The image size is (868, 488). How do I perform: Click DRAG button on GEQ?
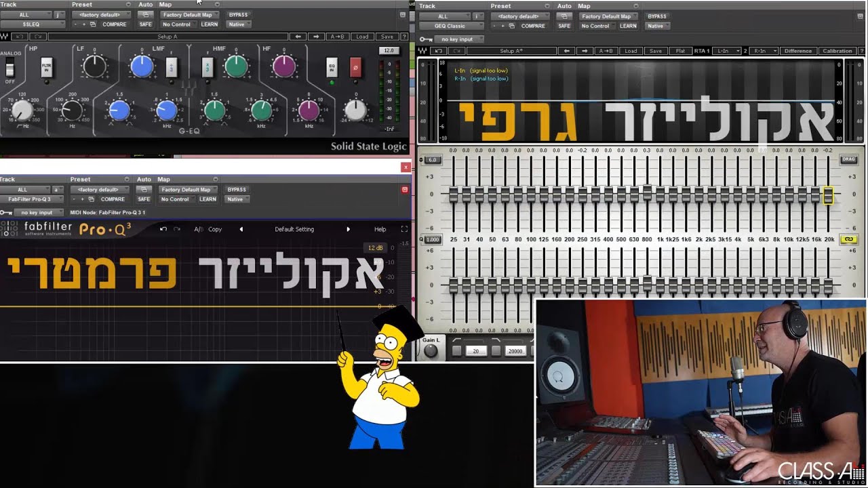[x=848, y=160]
